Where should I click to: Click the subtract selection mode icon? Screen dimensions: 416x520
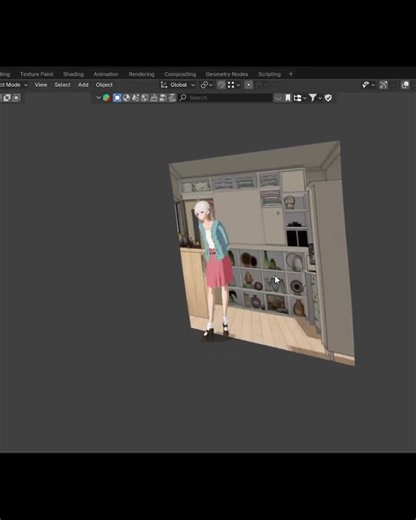[16, 98]
